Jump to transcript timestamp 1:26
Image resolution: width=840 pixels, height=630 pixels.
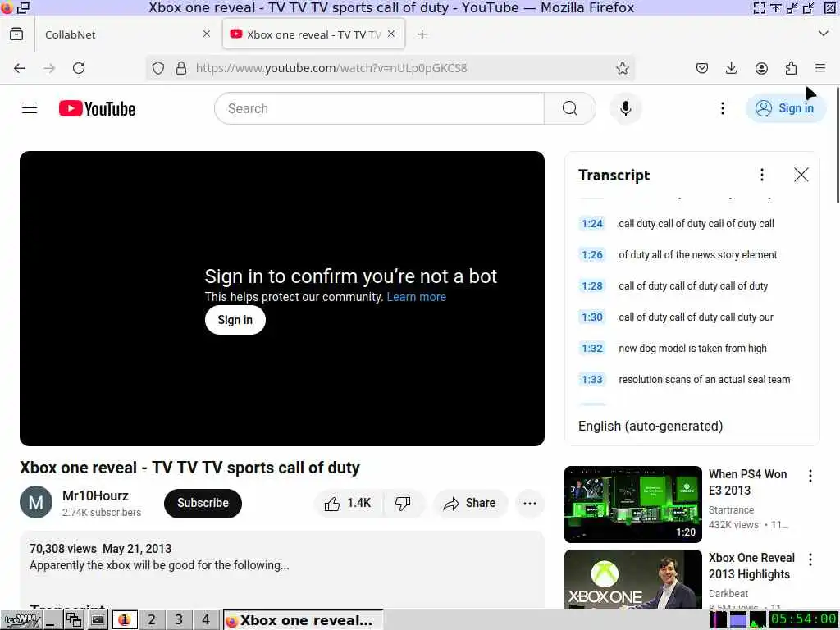pyautogui.click(x=592, y=254)
